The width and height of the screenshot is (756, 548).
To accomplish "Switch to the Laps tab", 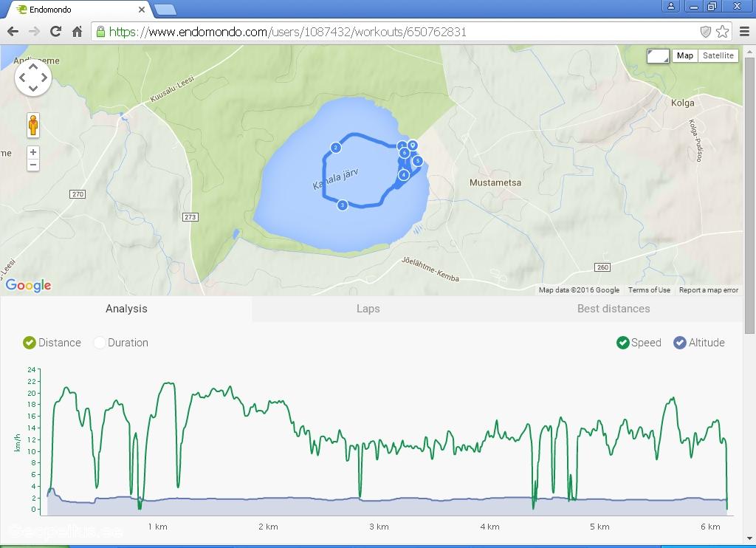I will tap(368, 309).
